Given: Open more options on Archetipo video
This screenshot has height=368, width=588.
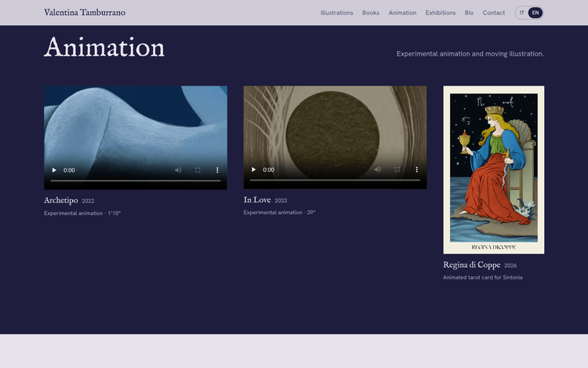Looking at the screenshot, I should pyautogui.click(x=217, y=170).
